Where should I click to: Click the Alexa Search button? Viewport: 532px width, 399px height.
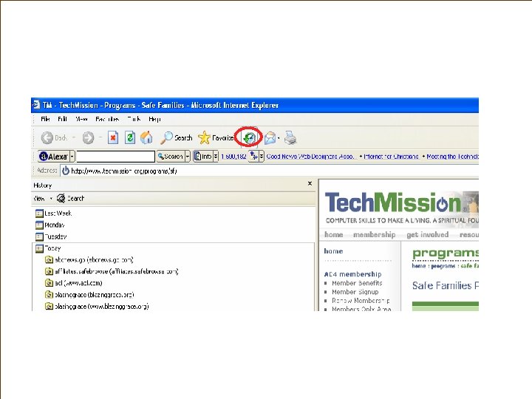click(171, 157)
